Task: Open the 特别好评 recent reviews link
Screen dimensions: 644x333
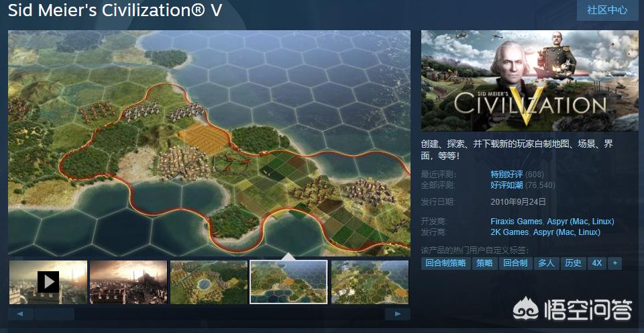Action: (507, 175)
